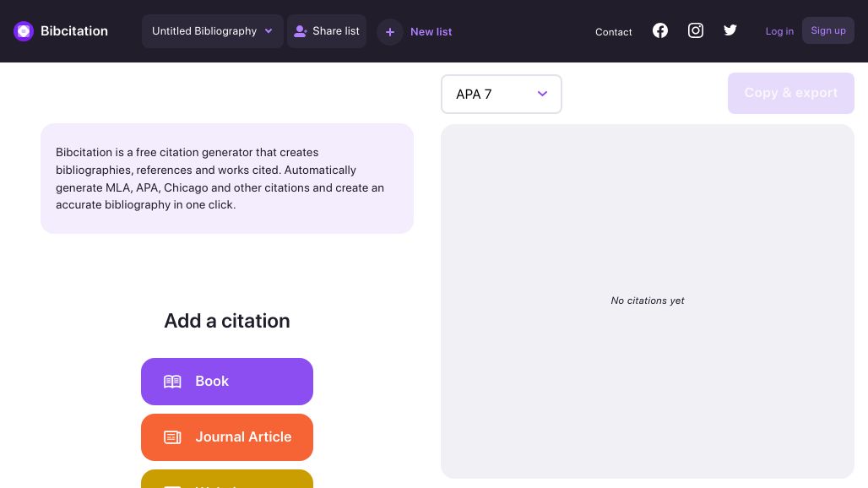Add a Book citation

[x=227, y=382]
